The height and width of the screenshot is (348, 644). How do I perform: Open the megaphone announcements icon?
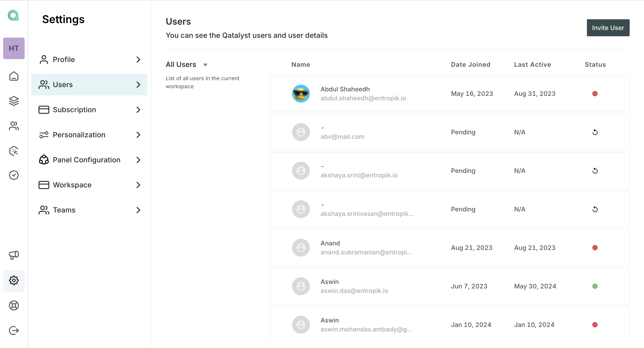click(x=14, y=255)
